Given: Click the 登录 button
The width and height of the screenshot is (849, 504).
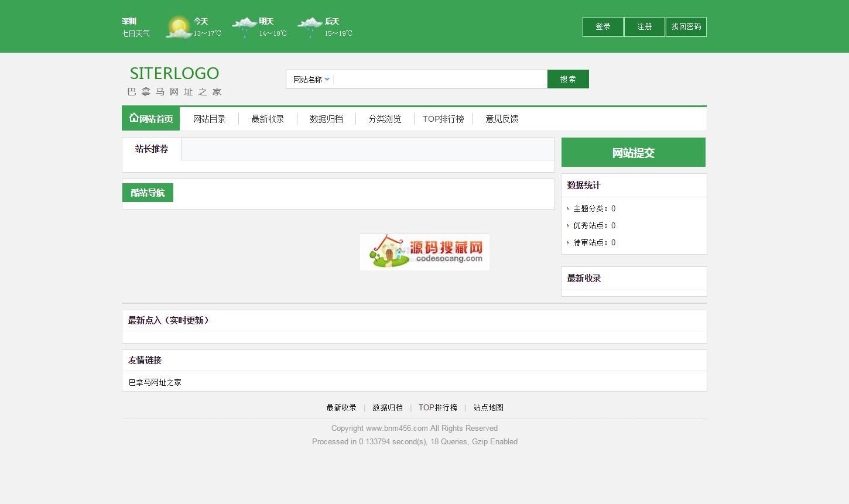Looking at the screenshot, I should pos(603,27).
